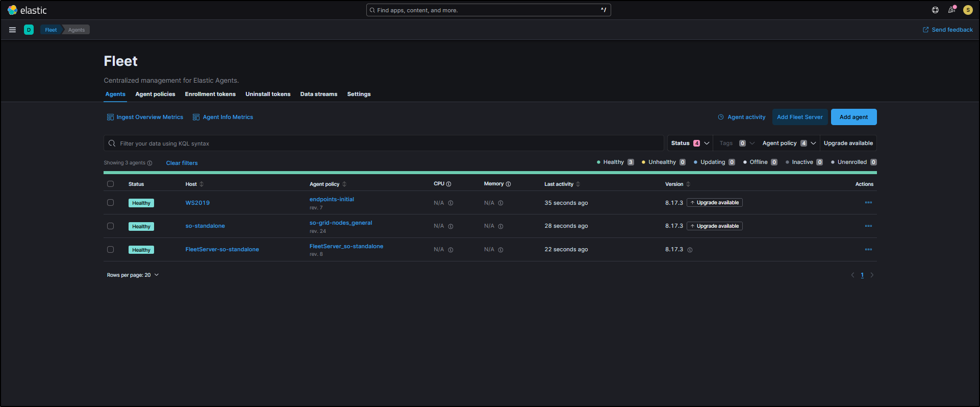This screenshot has width=980, height=407.
Task: Open the newsfeed notifications icon
Action: tap(951, 10)
